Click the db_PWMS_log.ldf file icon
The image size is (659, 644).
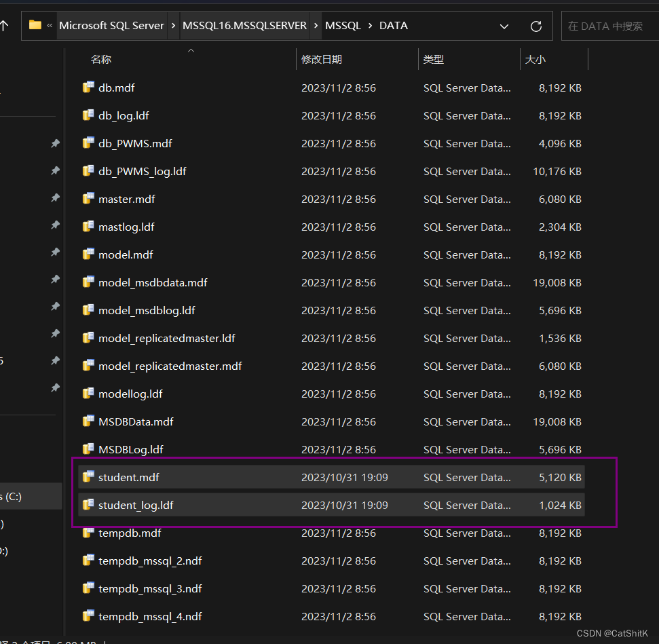pos(88,170)
